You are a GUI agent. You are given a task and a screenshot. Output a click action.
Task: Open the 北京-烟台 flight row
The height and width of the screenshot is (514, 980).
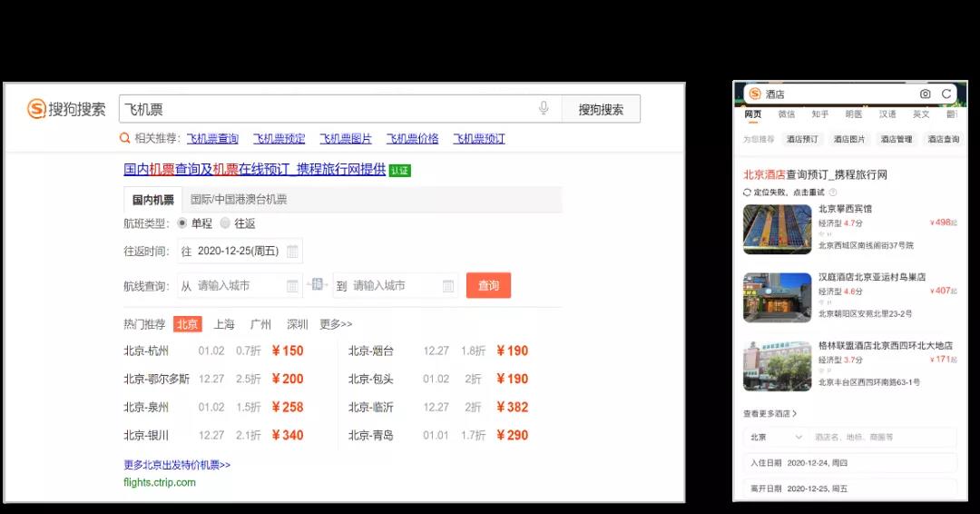[x=438, y=351]
